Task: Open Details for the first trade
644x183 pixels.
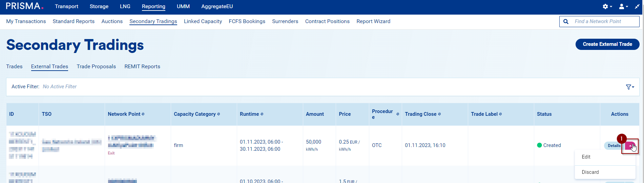Action: pos(614,146)
